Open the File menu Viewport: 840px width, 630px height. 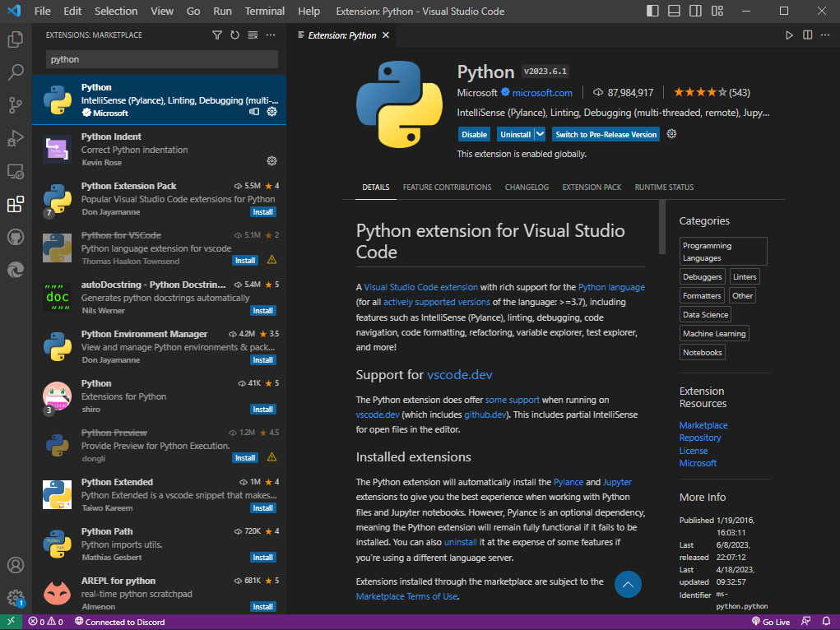42,12
